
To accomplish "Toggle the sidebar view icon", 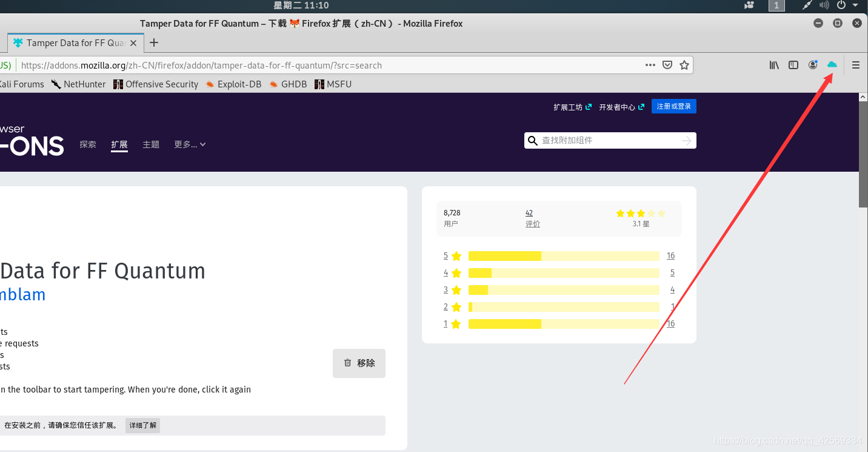I will point(793,65).
